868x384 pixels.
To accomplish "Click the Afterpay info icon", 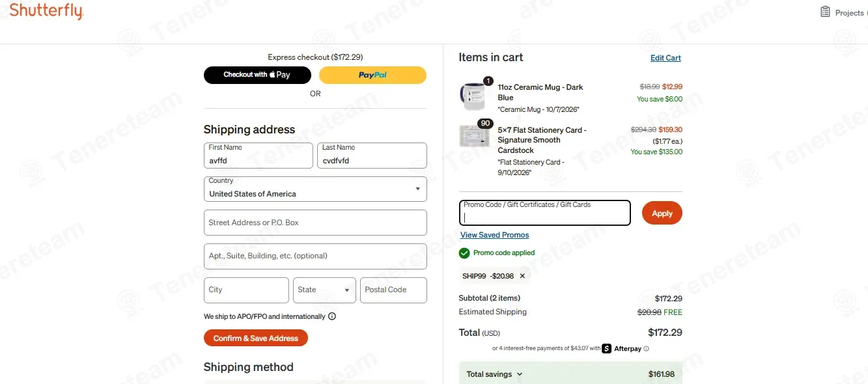I will [646, 349].
